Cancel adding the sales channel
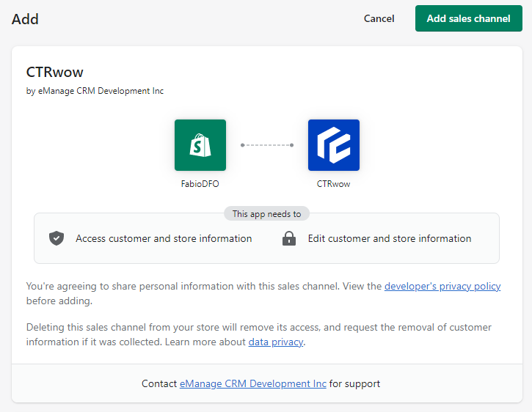 pos(379,18)
